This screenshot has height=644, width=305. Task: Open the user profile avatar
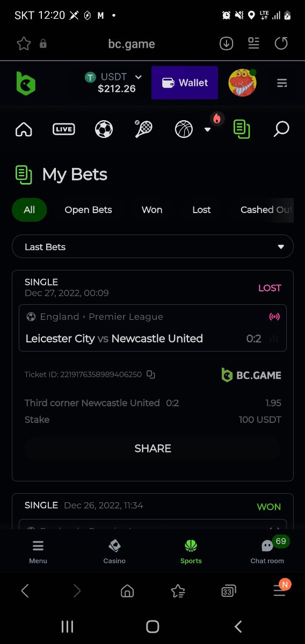242,83
